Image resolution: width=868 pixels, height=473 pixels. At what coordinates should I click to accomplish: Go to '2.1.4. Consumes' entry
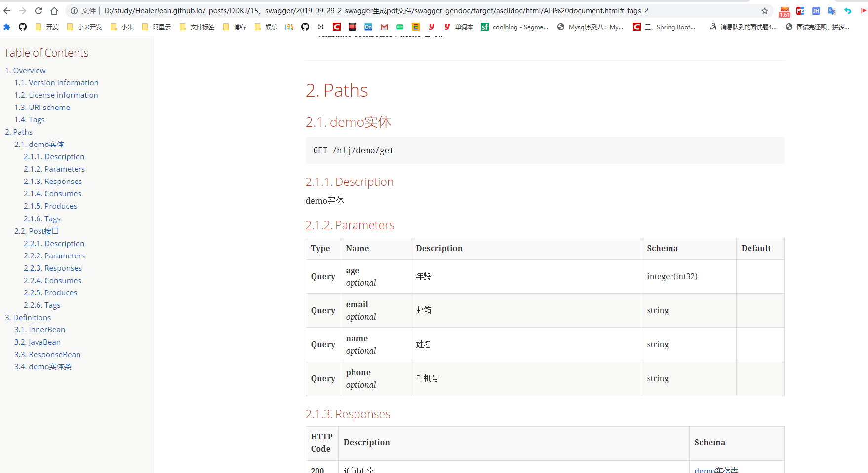(x=52, y=194)
